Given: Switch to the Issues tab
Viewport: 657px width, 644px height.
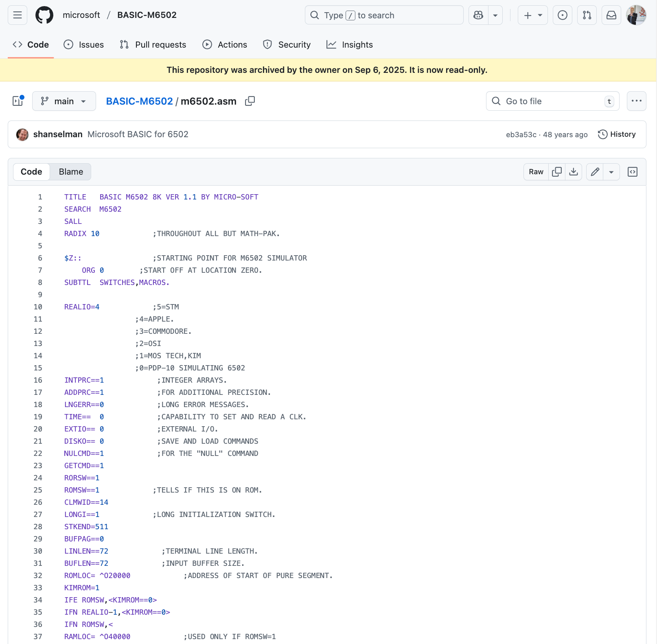Looking at the screenshot, I should 84,45.
